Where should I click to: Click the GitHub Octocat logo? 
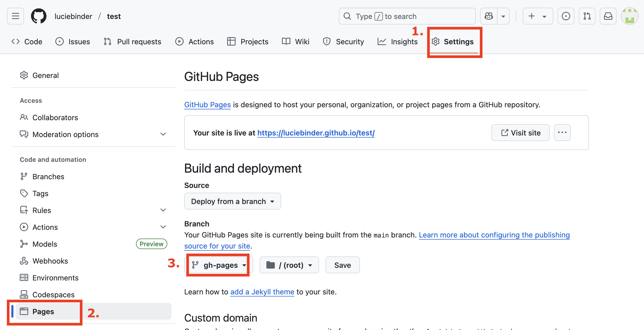[x=39, y=16]
